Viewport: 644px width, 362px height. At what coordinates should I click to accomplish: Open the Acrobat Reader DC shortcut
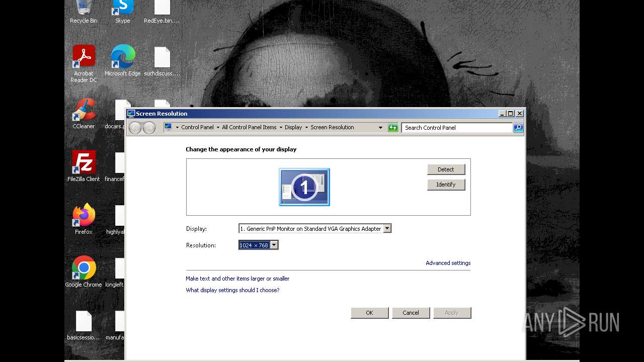tap(84, 64)
